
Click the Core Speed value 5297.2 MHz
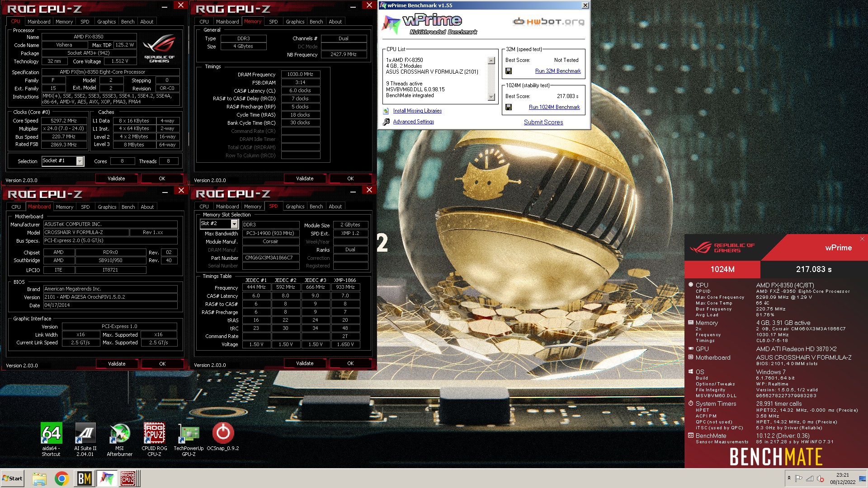click(x=64, y=121)
